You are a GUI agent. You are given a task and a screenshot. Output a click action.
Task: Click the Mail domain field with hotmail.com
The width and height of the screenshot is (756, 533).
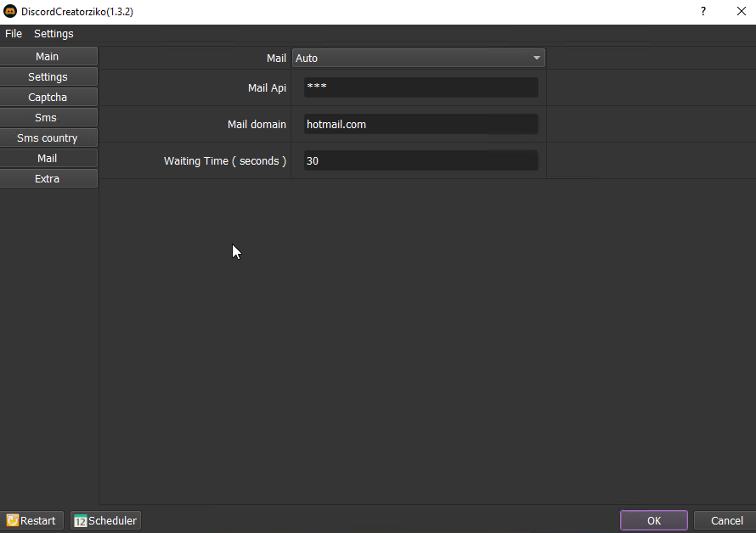coord(421,124)
